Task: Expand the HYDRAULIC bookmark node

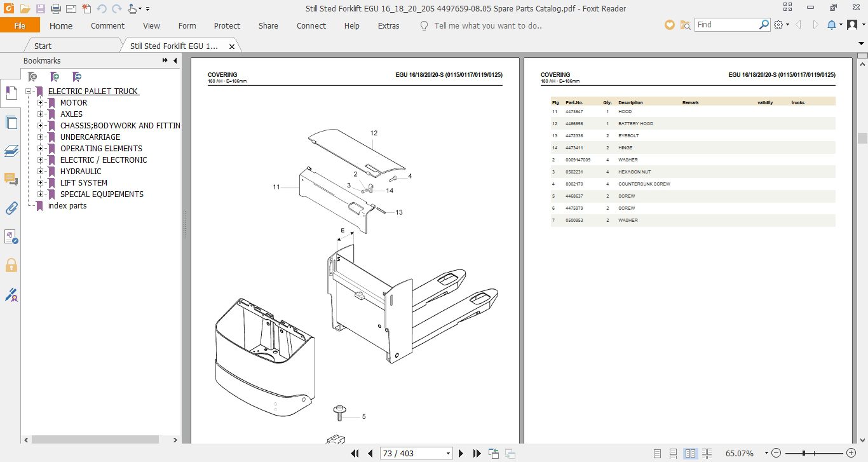Action: pyautogui.click(x=41, y=172)
